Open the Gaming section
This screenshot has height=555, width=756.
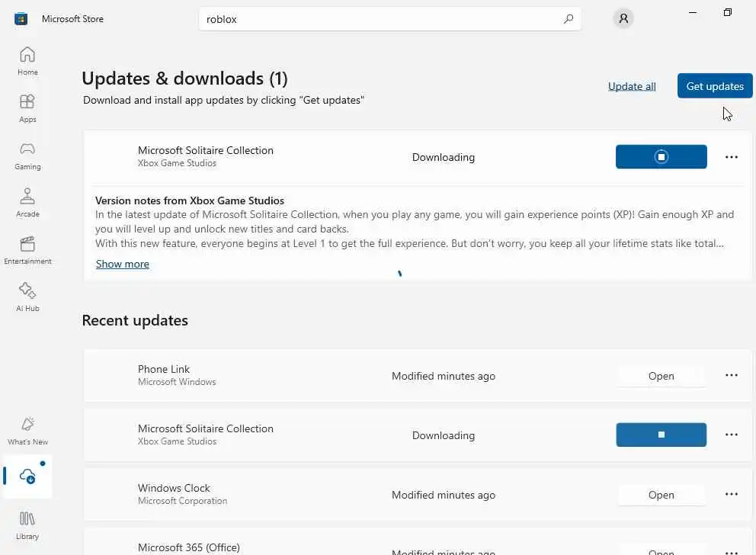pos(27,156)
